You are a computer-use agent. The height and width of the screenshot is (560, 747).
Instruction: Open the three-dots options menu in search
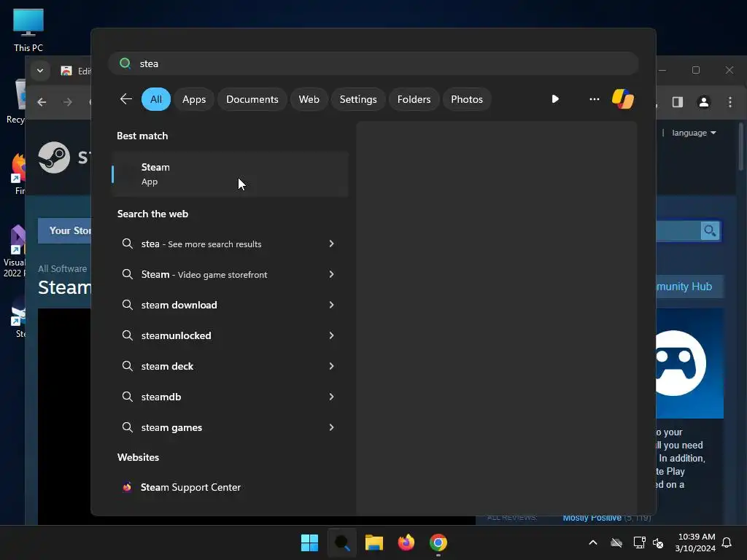click(x=594, y=99)
